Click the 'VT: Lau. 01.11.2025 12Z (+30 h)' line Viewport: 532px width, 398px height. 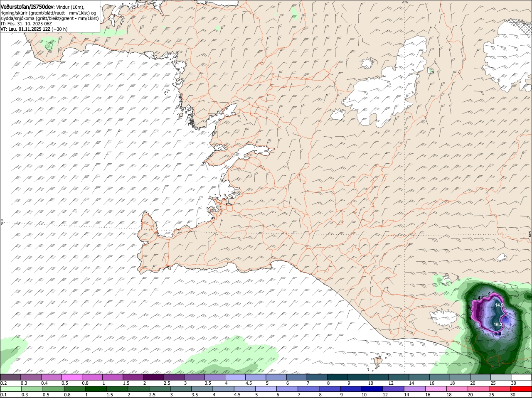pos(34,29)
